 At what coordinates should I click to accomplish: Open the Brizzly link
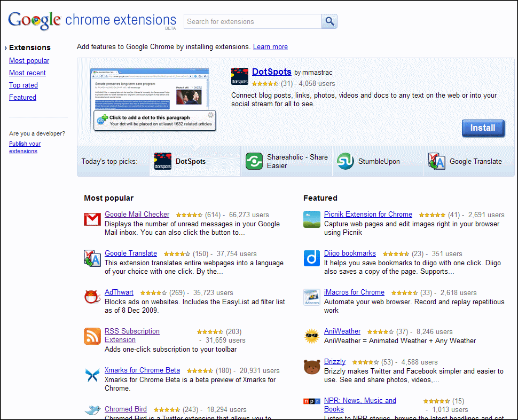point(335,361)
